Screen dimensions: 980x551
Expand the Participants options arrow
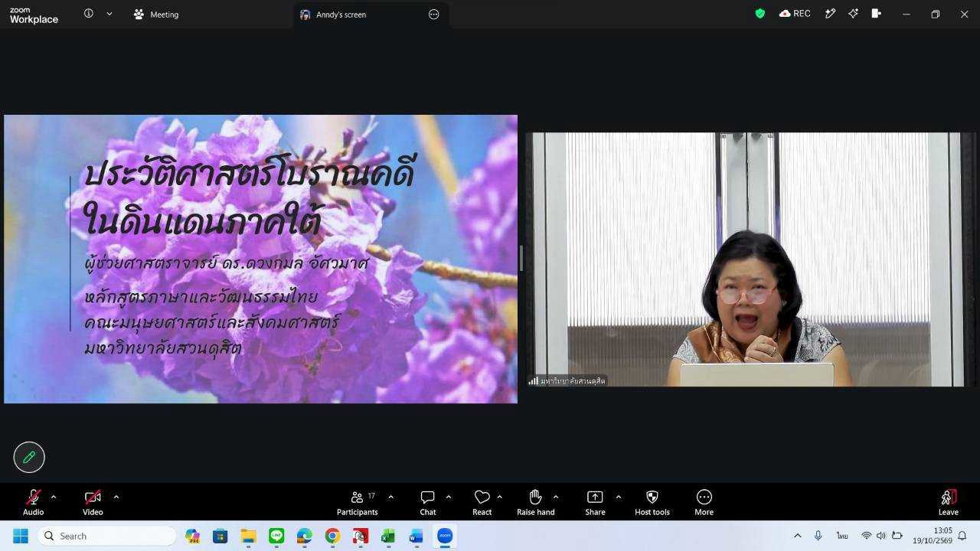tap(390, 497)
